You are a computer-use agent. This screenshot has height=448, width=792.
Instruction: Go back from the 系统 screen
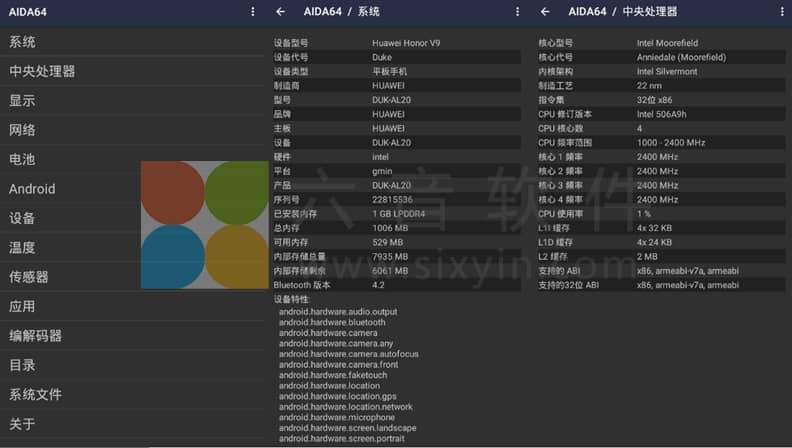pos(280,12)
